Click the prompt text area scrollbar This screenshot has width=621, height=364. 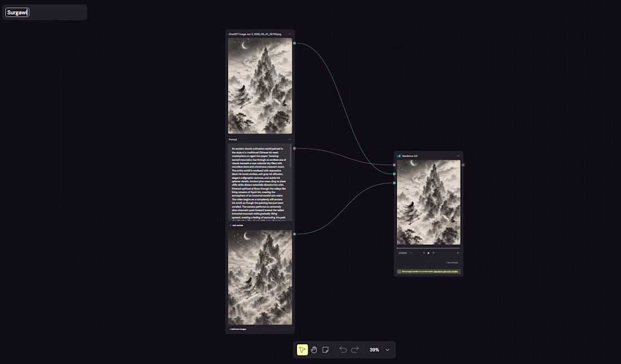[x=291, y=157]
